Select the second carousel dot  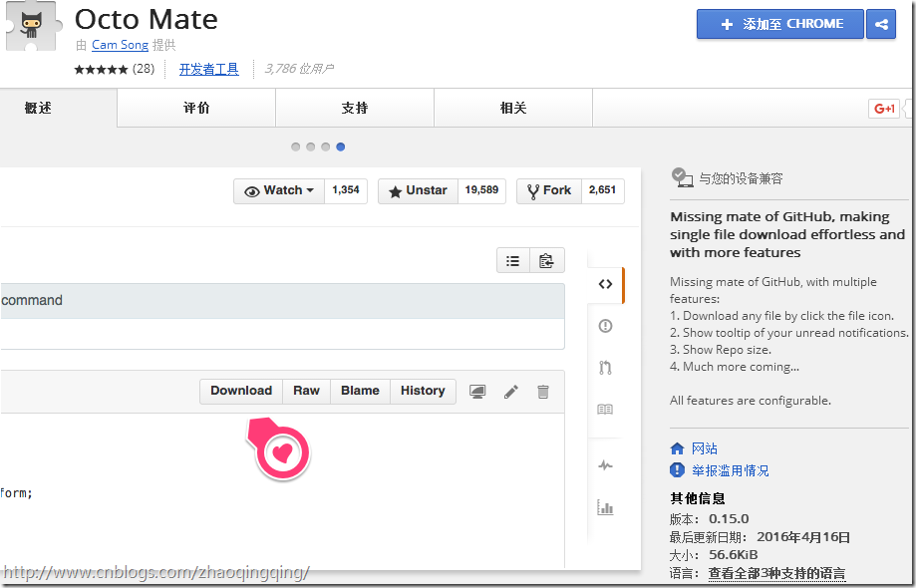pyautogui.click(x=310, y=147)
